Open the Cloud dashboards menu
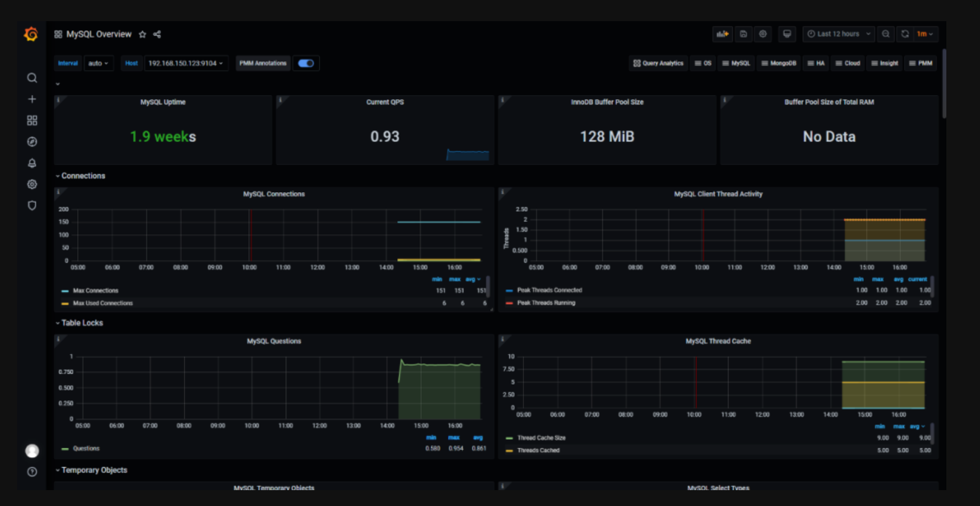980x506 pixels. pos(848,63)
